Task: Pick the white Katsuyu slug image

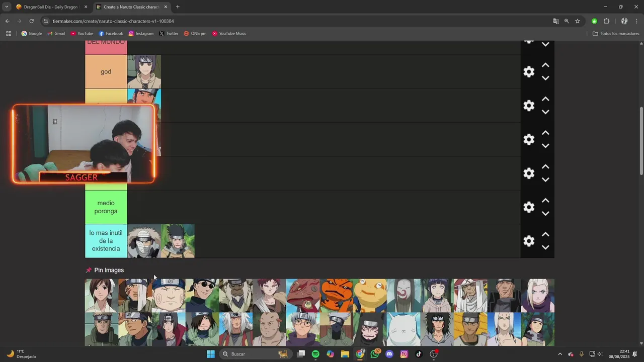Action: [x=404, y=329]
